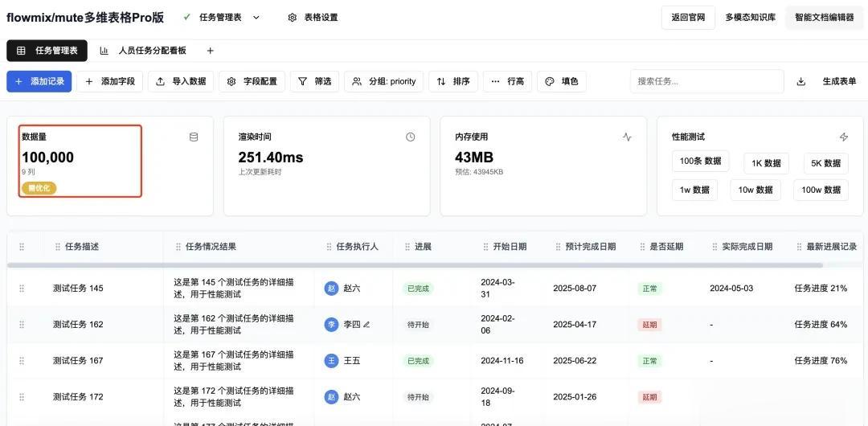Switch to the 任务管理表 view tab
The width and height of the screenshot is (868, 426).
(x=47, y=51)
